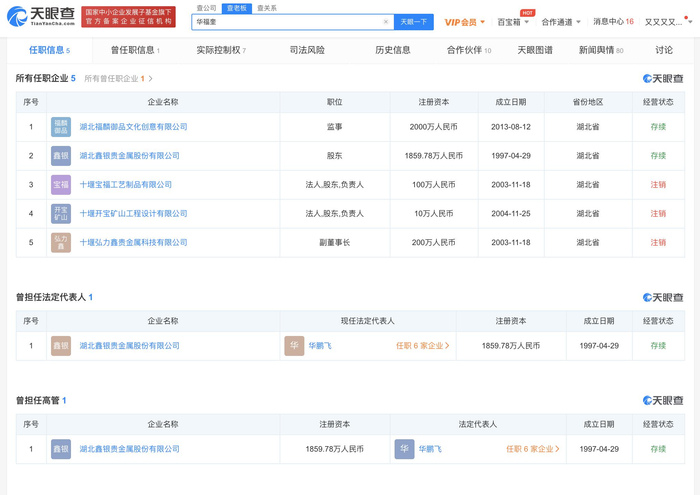Click the 工福 logo in row 3
This screenshot has width=700, height=495.
coord(61,185)
